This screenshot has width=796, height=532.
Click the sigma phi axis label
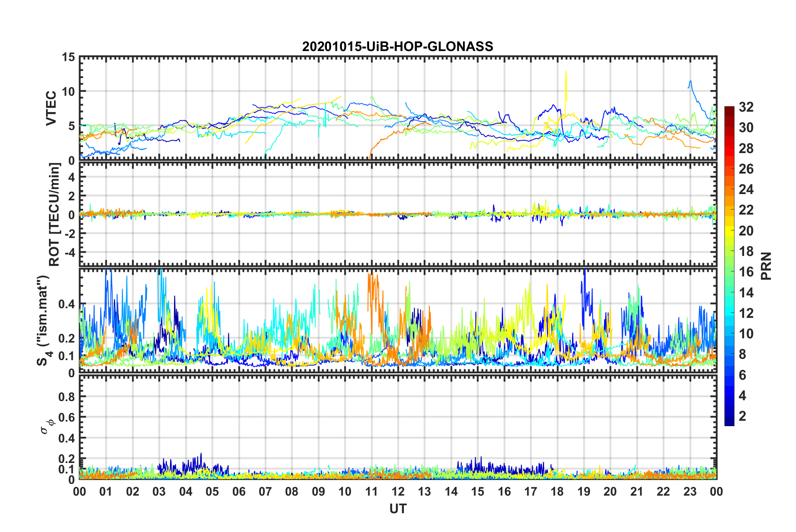[x=47, y=427]
